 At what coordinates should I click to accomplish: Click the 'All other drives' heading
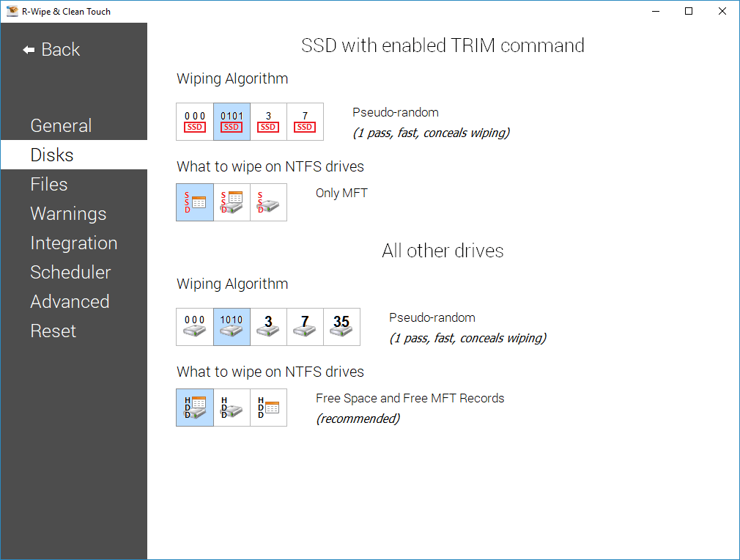pos(443,251)
